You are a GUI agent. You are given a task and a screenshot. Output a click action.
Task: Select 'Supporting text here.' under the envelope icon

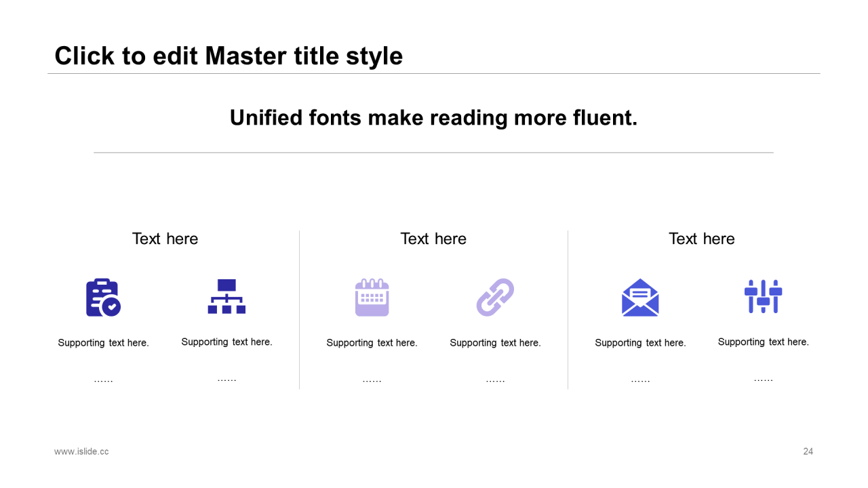coord(640,343)
